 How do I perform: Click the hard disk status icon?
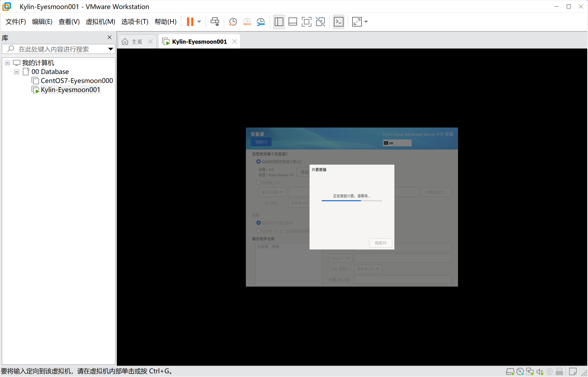point(510,371)
